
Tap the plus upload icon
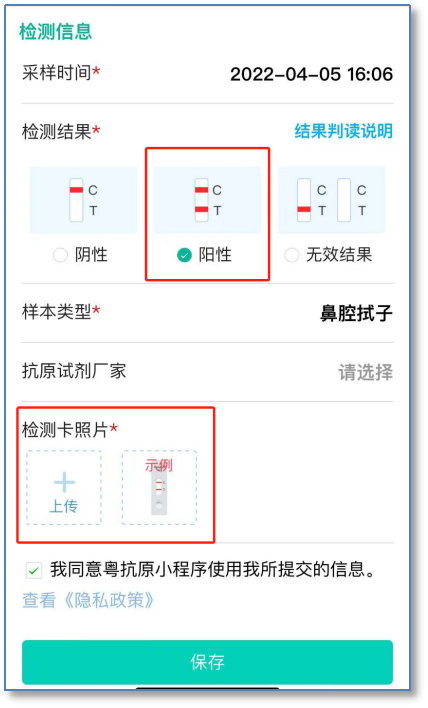[x=64, y=482]
